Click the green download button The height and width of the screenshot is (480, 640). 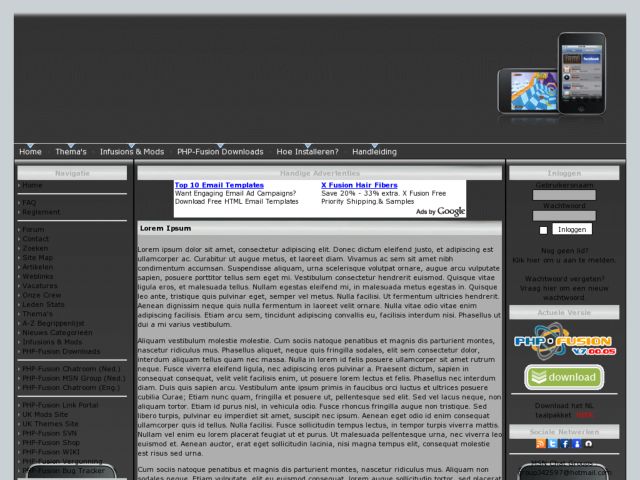coord(564,377)
